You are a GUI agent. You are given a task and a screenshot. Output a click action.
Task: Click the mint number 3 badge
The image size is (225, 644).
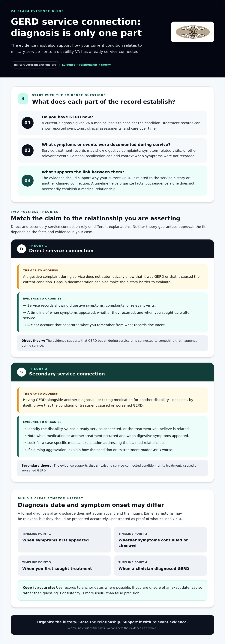[x=23, y=98]
